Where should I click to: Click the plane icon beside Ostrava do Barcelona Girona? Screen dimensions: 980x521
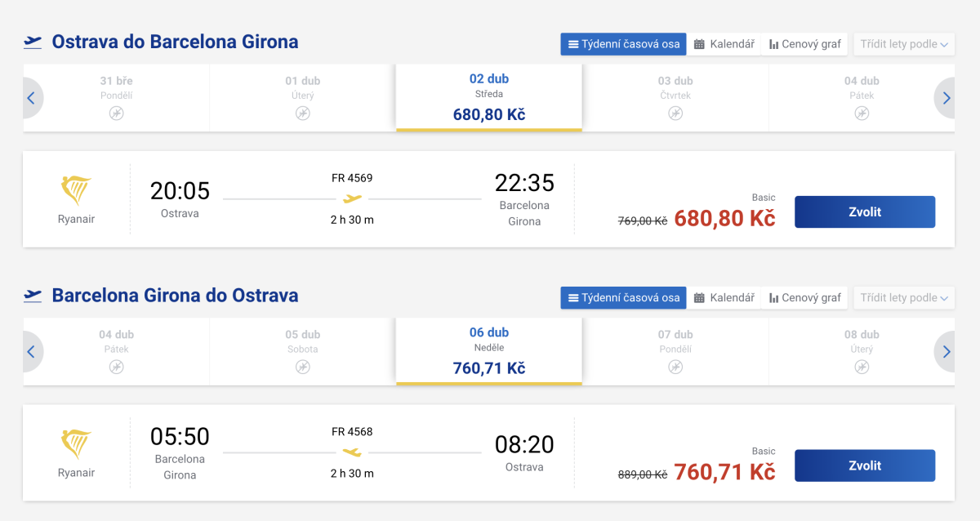pos(33,42)
